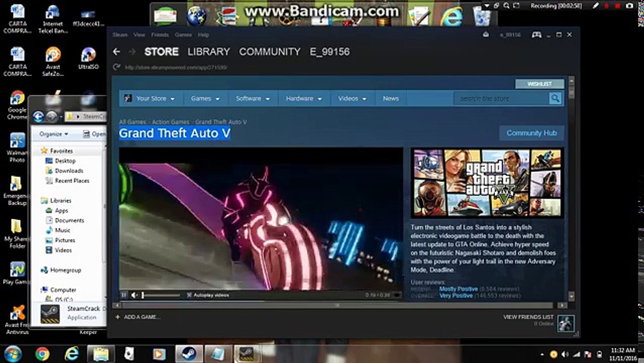Click ADD A GAME button
The width and height of the screenshot is (644, 363).
click(138, 317)
